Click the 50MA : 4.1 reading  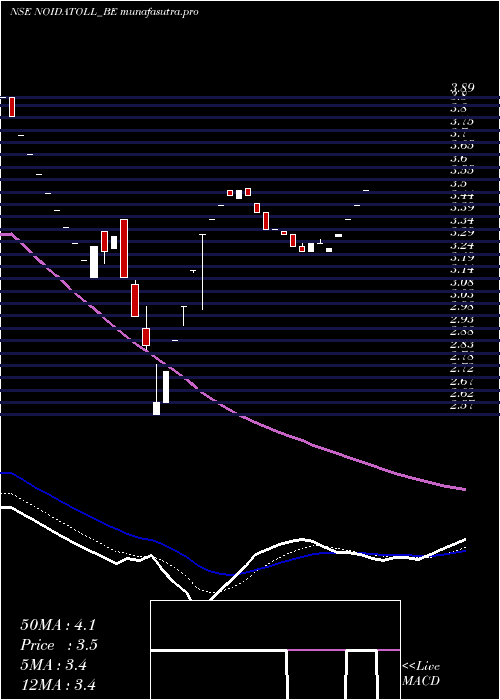point(58,625)
